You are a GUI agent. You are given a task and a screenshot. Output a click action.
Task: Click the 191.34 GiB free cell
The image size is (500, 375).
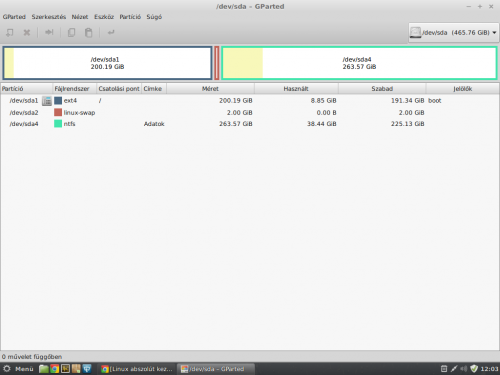coord(407,100)
